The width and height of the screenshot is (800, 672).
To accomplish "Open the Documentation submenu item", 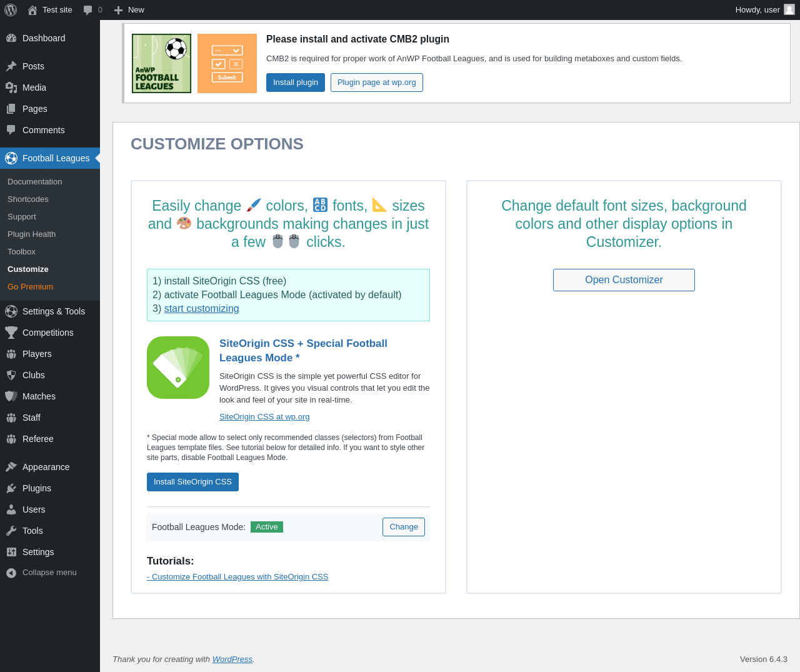I will click(x=35, y=182).
